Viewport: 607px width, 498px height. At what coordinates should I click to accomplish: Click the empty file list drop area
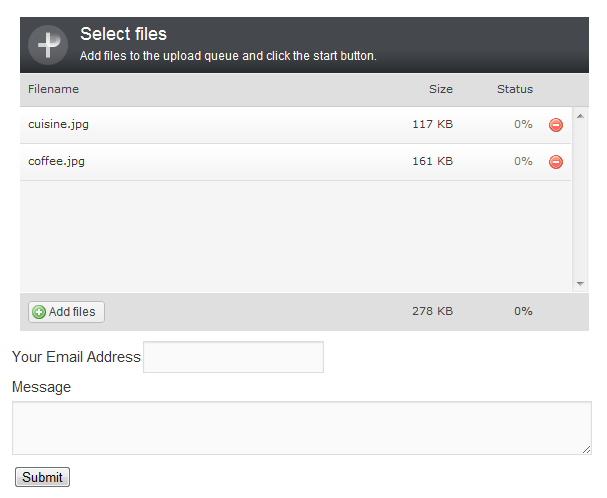pos(295,236)
